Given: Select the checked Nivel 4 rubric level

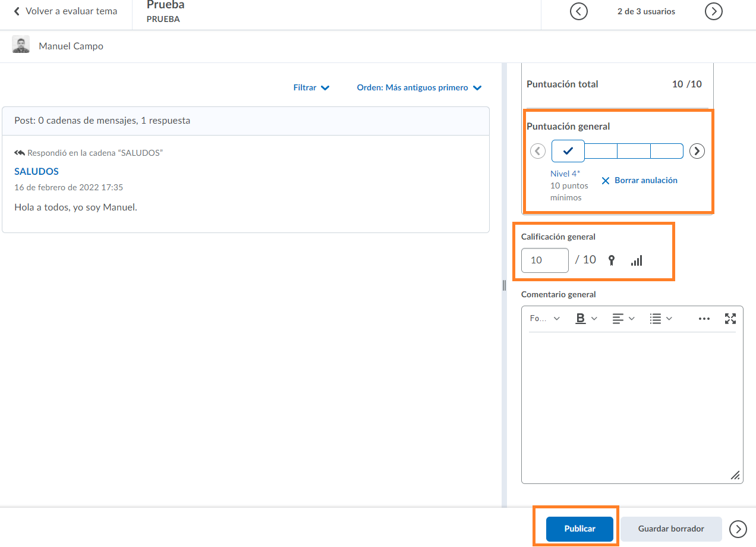Looking at the screenshot, I should (568, 151).
